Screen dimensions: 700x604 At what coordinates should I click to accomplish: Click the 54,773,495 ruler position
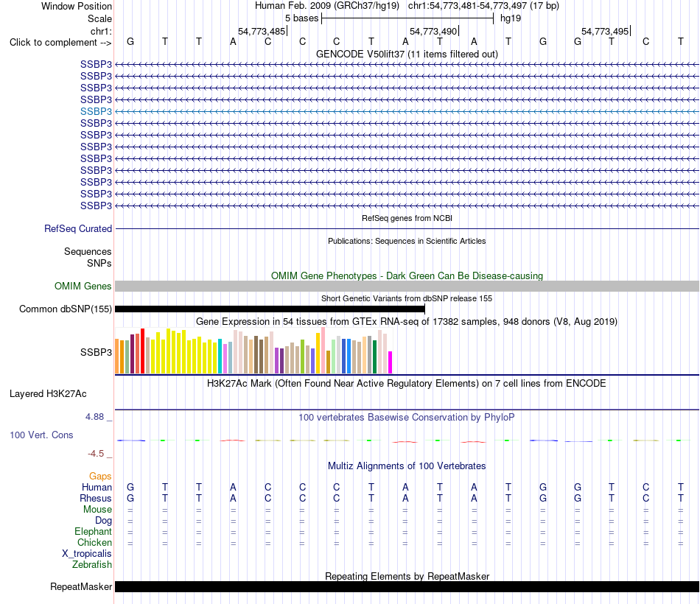605,31
